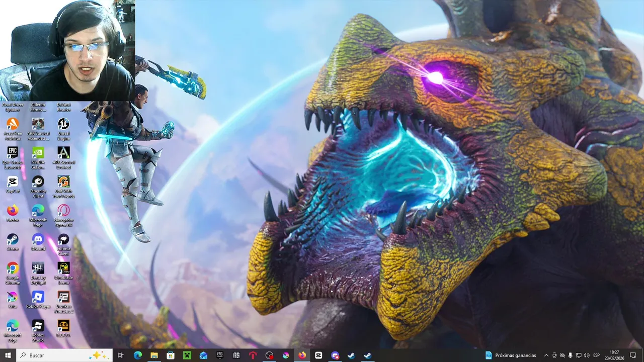Click the webcam overlay video
Viewport: 644px width, 362px height.
coord(67,50)
